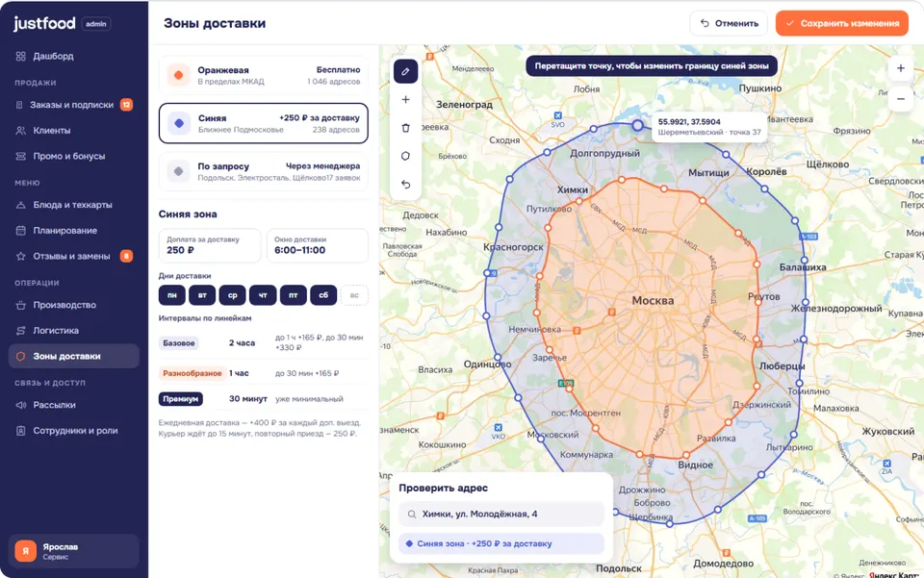924x578 pixels.
Task: Open Планирование menu item
Action: (74, 230)
